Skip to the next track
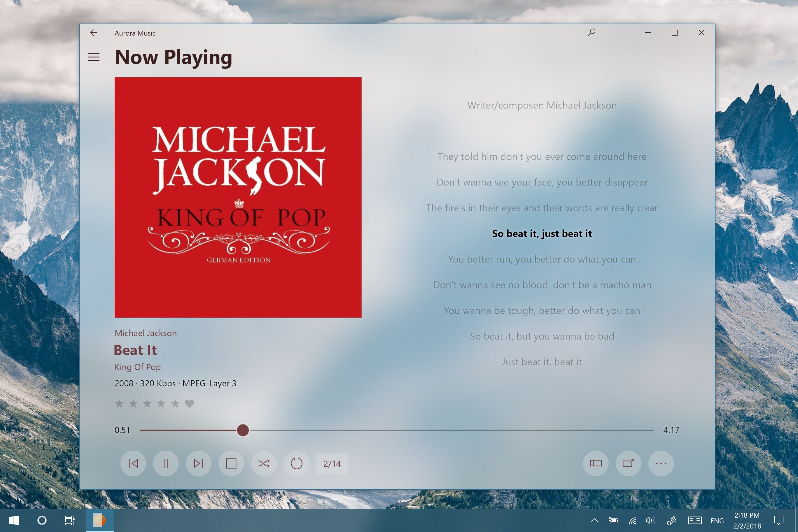Screen dimensions: 798x532 pos(199,463)
